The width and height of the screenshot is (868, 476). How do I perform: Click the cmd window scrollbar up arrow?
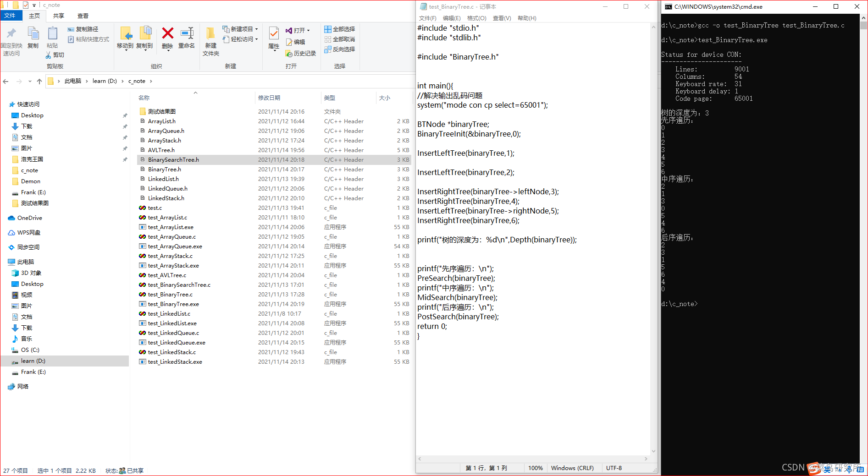pos(863,17)
